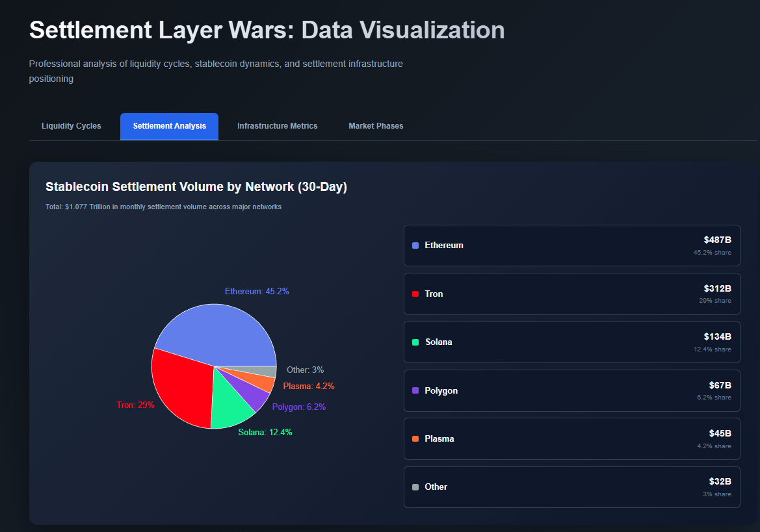Open the Market Phases tab

tap(376, 126)
